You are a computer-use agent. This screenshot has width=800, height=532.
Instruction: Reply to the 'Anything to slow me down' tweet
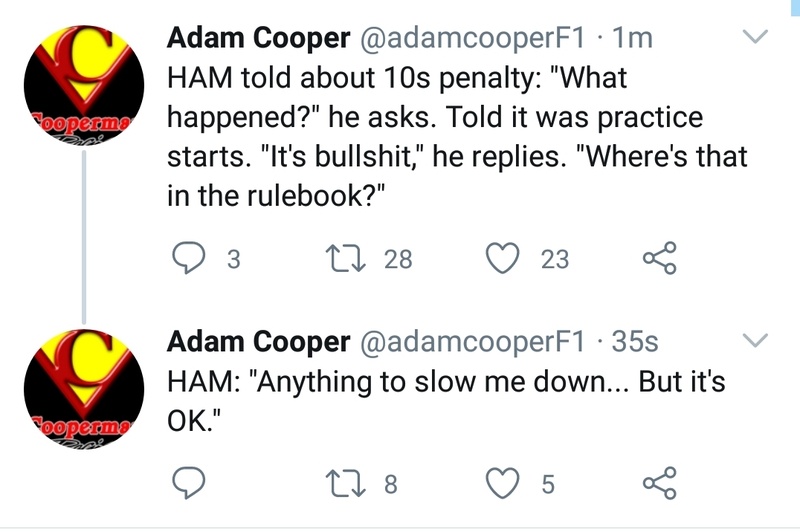coord(189,483)
